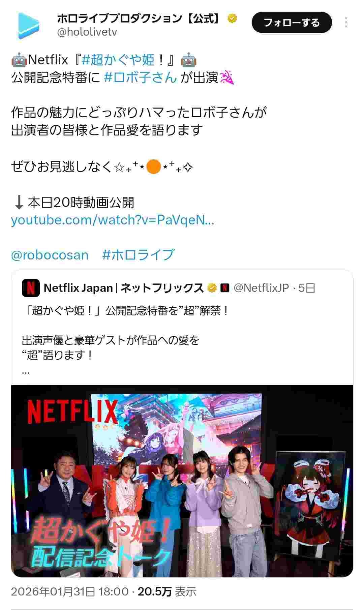Tap the フォローする follow button
The height and width of the screenshot is (610, 364).
click(x=292, y=23)
